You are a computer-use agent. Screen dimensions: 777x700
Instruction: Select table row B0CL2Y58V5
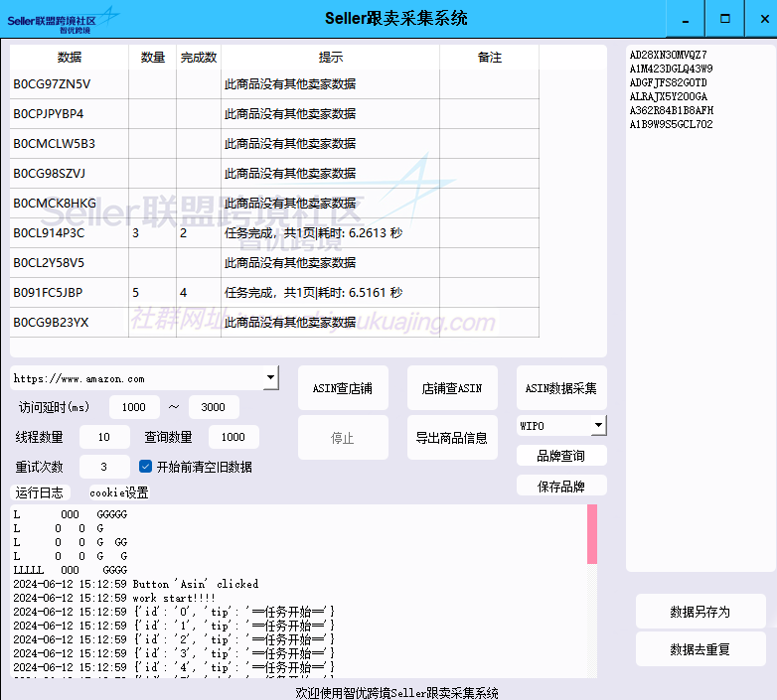(274, 262)
